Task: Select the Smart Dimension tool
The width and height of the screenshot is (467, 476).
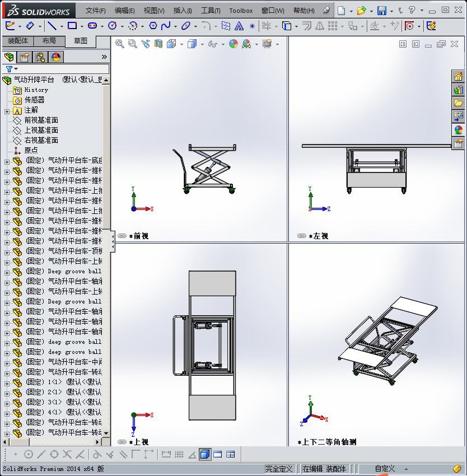Action: 30,26
